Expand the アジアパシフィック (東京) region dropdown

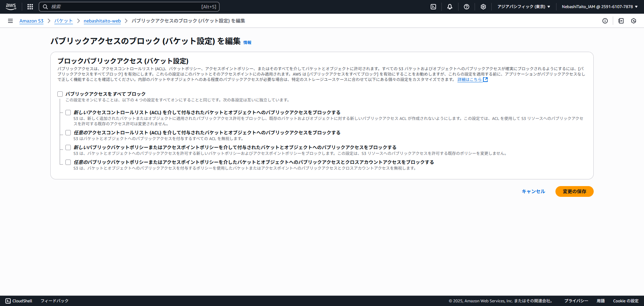tap(524, 7)
